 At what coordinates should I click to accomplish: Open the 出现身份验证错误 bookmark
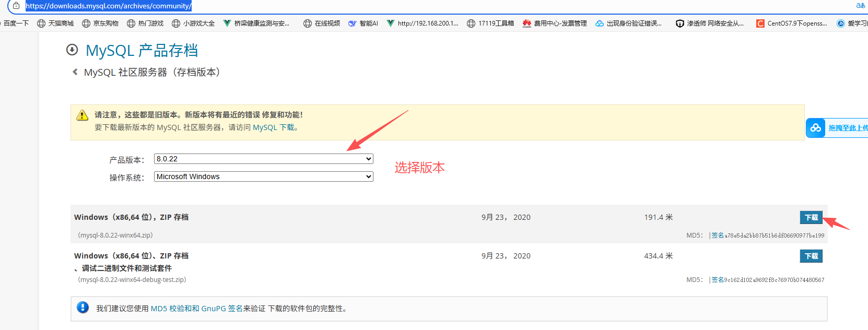629,23
